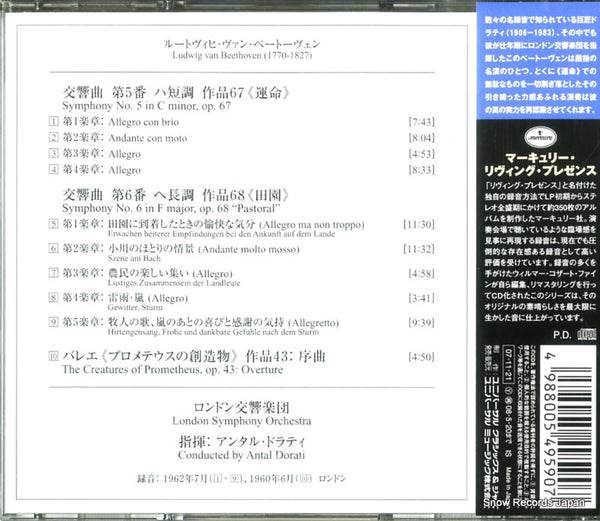
Task: Click 'Szene am Bach' subtitle
Action: click(x=134, y=258)
